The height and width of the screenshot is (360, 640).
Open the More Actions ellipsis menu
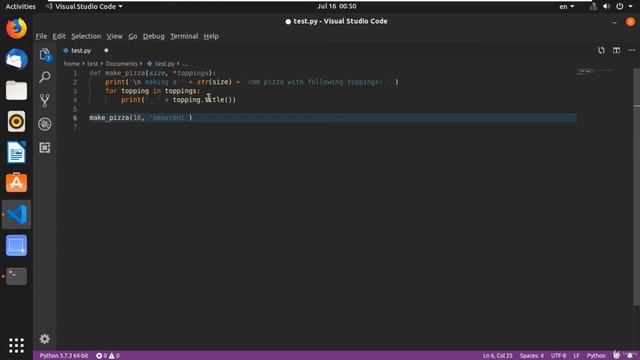[x=631, y=51]
